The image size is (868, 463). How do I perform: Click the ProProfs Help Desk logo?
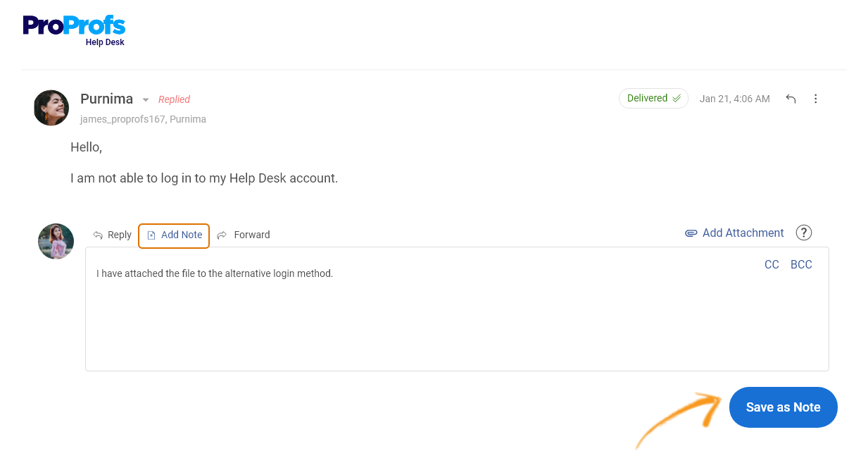coord(74,30)
